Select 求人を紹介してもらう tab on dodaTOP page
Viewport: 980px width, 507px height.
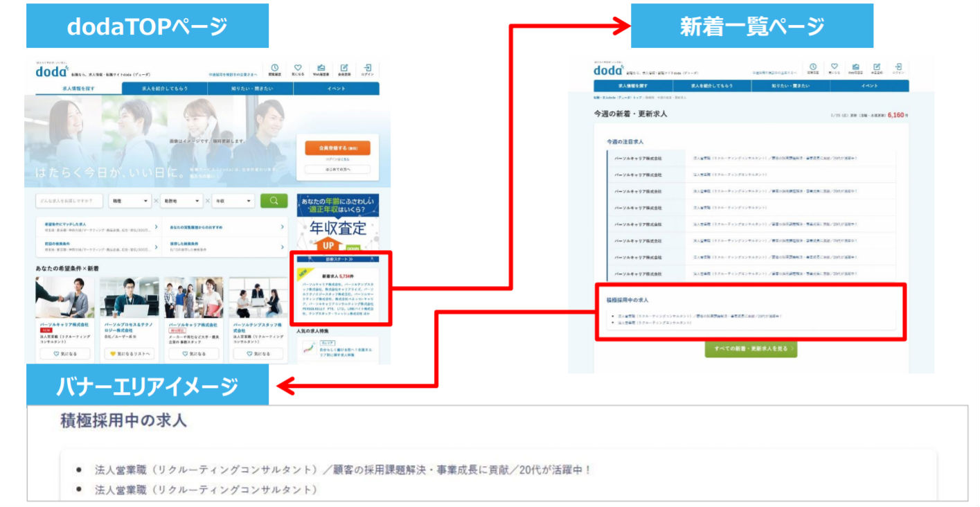[x=165, y=88]
